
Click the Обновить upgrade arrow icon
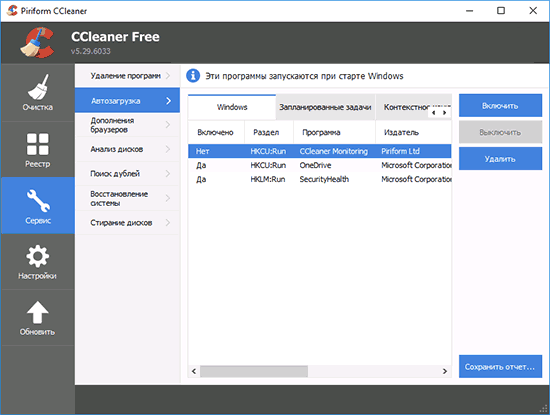[38, 312]
